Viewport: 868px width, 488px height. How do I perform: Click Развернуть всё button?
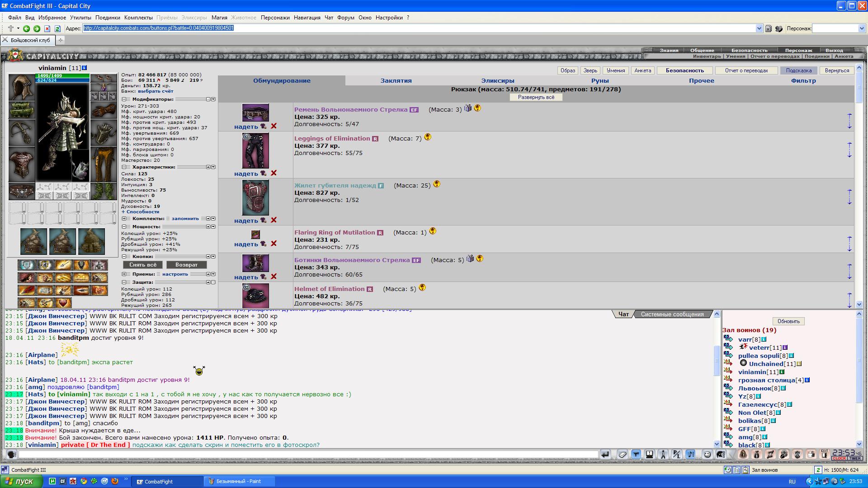click(536, 97)
